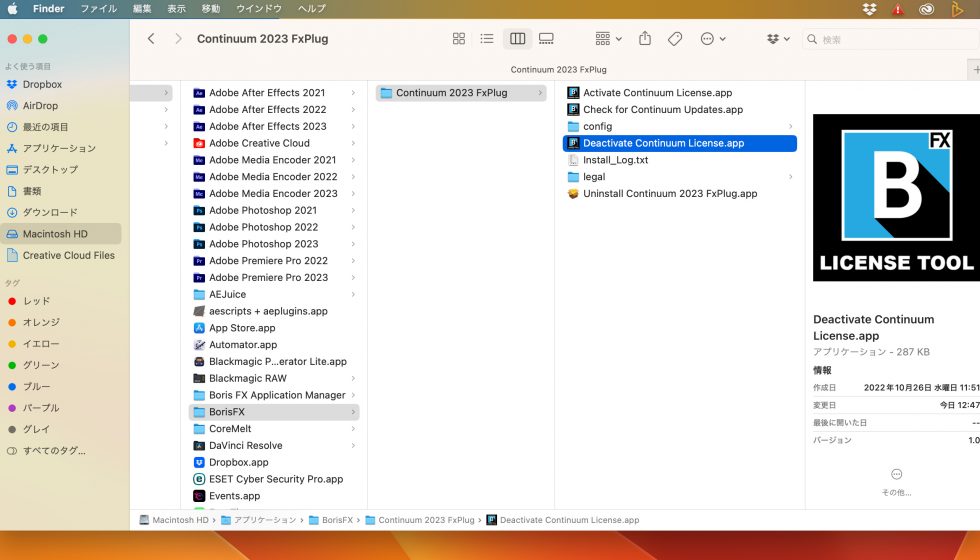Switch to list view in Finder toolbar
Viewport: 980px width, 560px height.
point(487,39)
